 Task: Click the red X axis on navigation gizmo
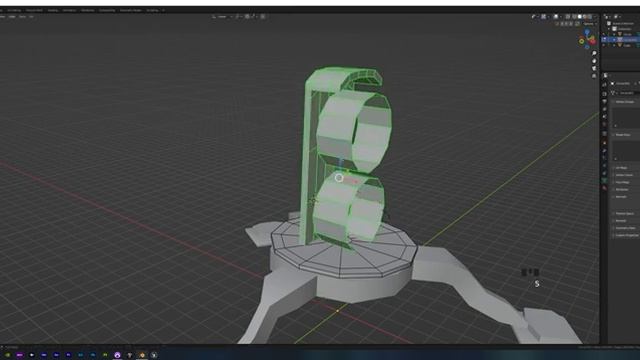592,42
